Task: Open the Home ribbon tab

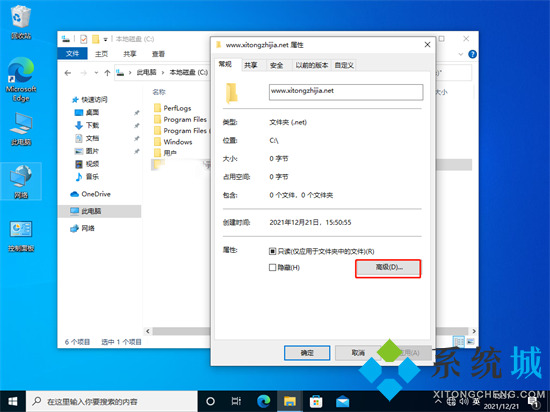Action: click(101, 54)
